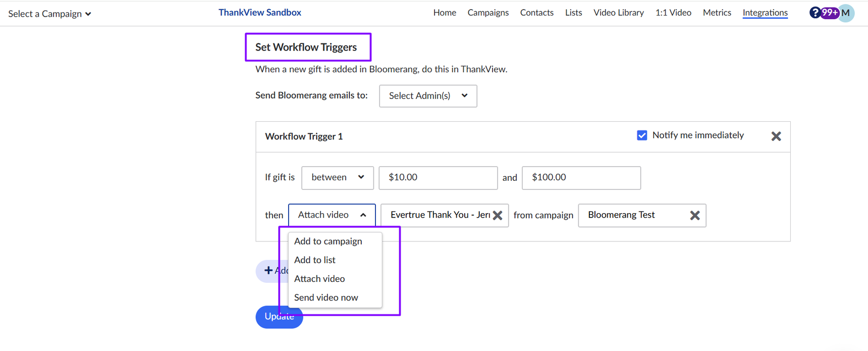
Task: Open the Lists nav item
Action: (x=573, y=13)
